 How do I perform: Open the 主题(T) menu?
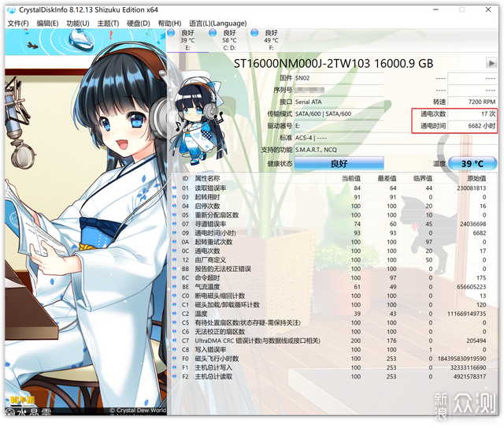click(108, 24)
